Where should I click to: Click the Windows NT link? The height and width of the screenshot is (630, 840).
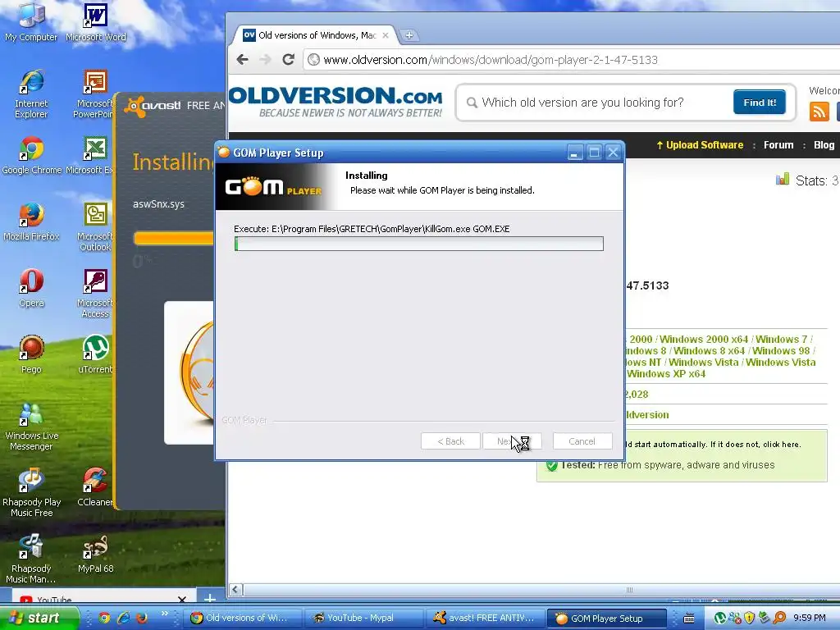(x=643, y=363)
